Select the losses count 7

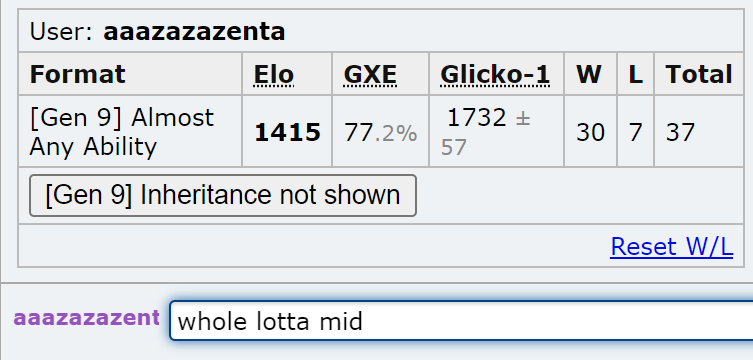coord(635,132)
